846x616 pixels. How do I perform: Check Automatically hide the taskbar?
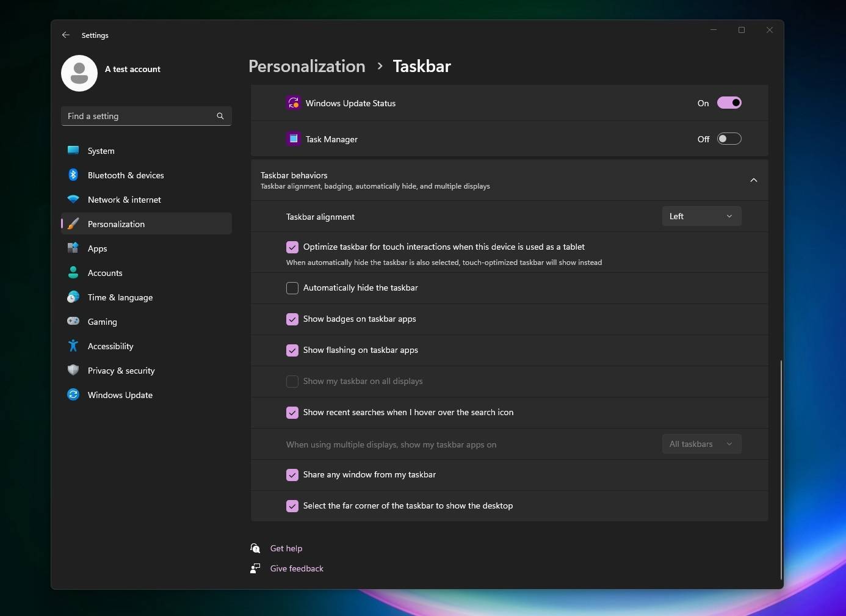292,288
